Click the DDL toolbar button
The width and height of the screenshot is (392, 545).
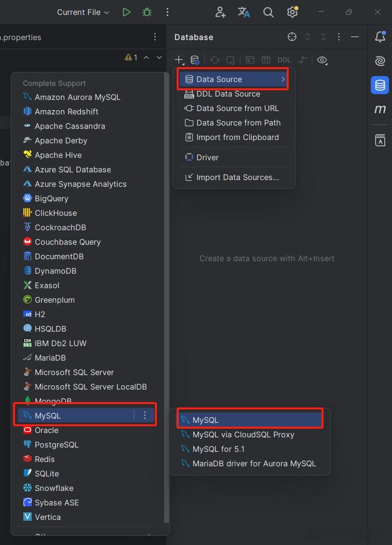point(284,60)
